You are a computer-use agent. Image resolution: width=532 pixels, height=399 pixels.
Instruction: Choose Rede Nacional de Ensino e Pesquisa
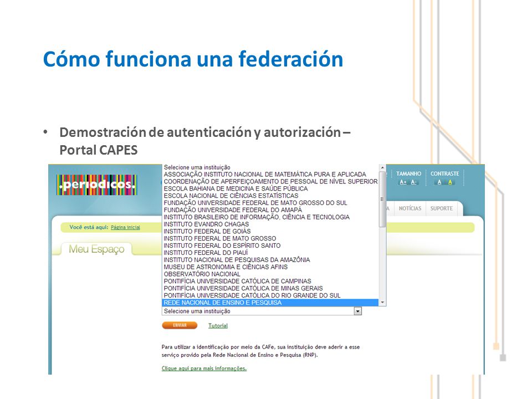[270, 303]
